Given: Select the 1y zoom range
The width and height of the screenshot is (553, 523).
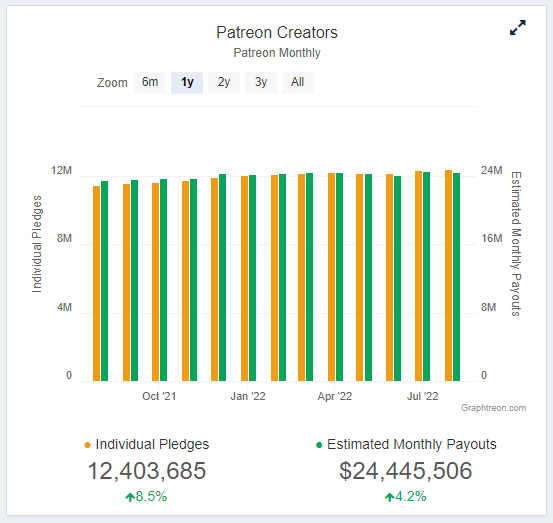Looking at the screenshot, I should (x=187, y=83).
